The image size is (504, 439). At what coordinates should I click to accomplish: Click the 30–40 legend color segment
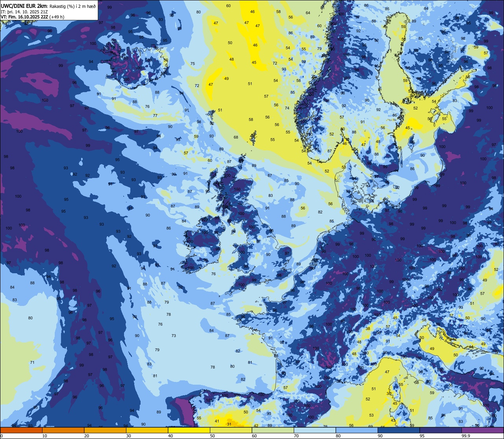pos(147,430)
